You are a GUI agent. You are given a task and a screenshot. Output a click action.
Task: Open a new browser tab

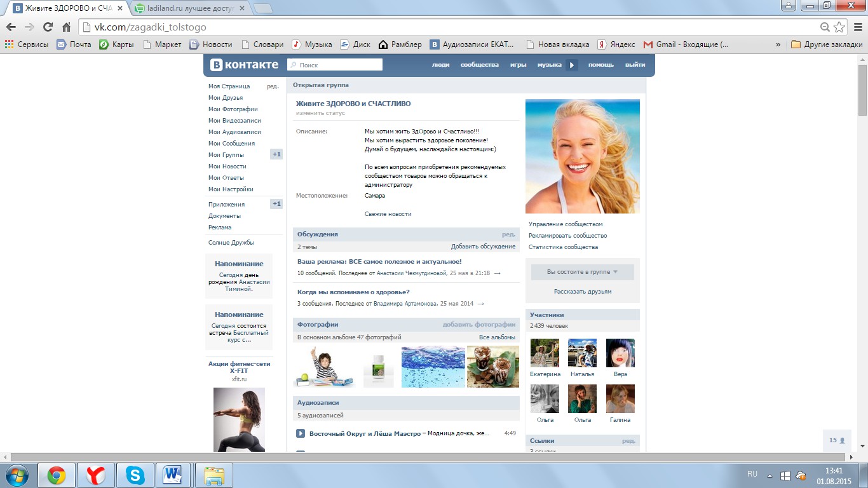click(x=263, y=8)
